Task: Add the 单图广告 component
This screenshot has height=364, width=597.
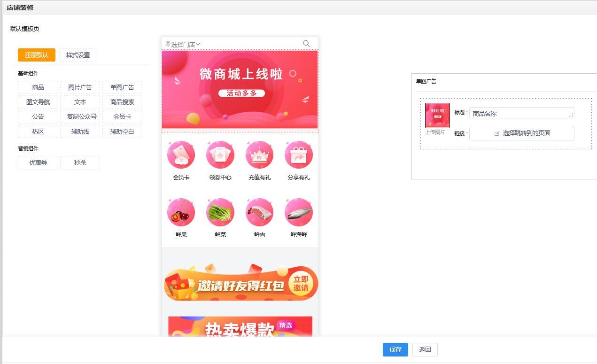Action: (122, 87)
